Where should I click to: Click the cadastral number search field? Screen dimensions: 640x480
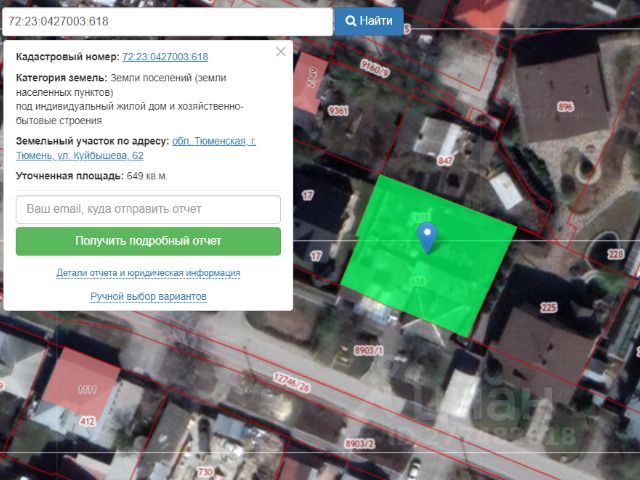(x=166, y=20)
